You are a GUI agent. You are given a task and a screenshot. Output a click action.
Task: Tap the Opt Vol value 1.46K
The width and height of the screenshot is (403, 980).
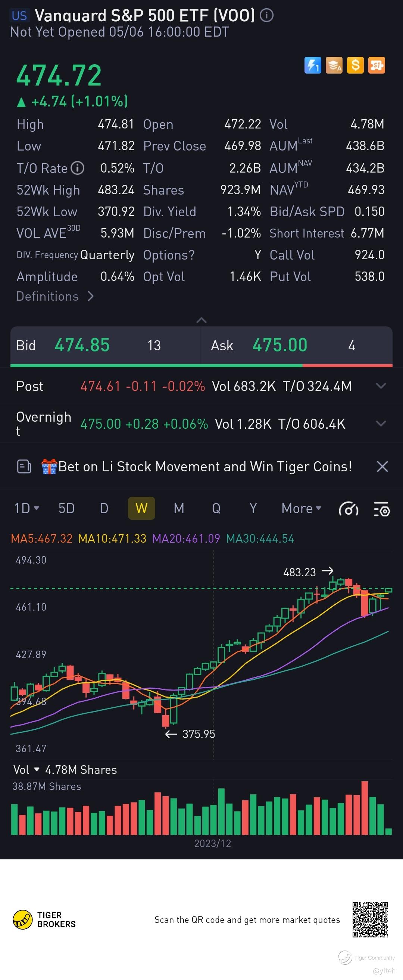pos(245,277)
